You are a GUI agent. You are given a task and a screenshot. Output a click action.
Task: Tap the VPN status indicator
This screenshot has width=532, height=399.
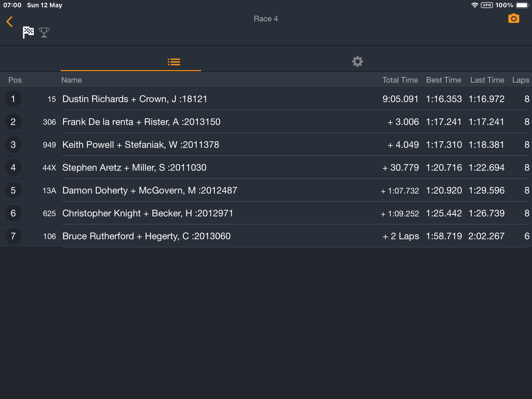[x=487, y=5]
